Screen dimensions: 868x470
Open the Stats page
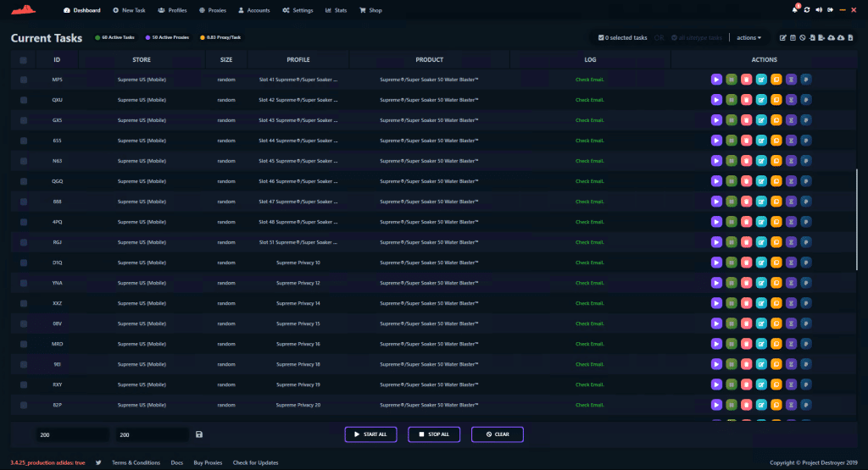click(336, 10)
